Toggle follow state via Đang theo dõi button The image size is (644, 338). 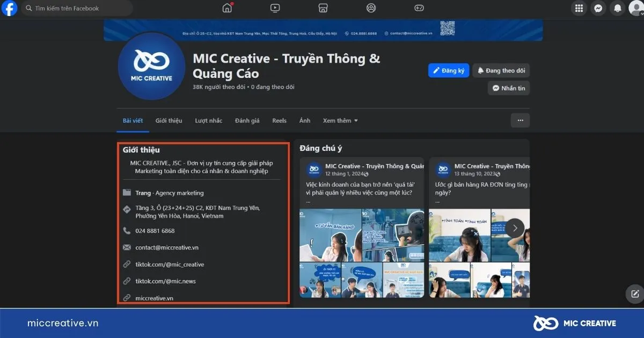501,70
